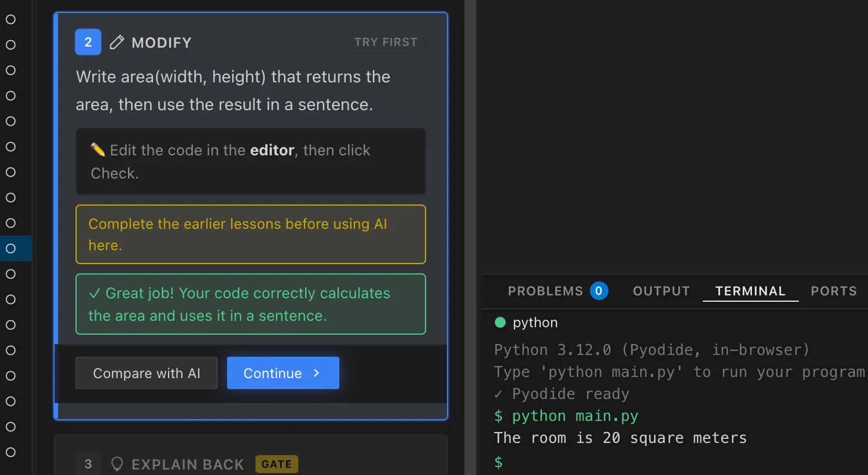Select the highlighted active lesson circle in sidebar
Image resolution: width=868 pixels, height=475 pixels.
pyautogui.click(x=11, y=248)
